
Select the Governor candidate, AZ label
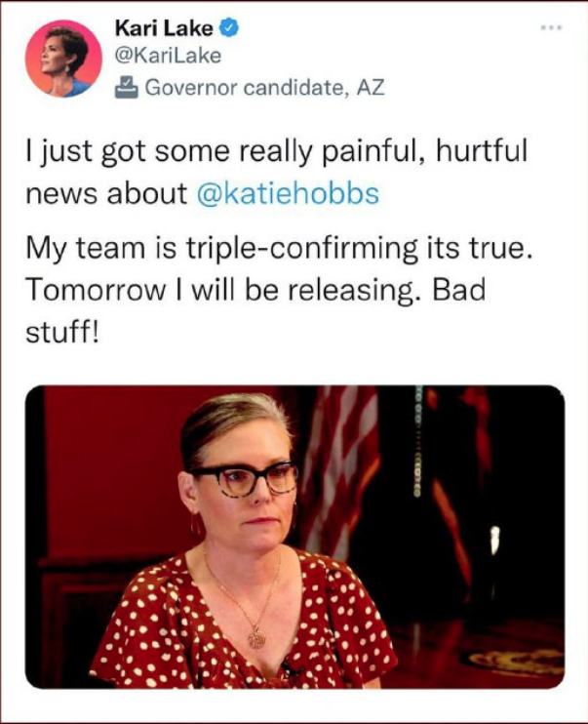pyautogui.click(x=263, y=88)
